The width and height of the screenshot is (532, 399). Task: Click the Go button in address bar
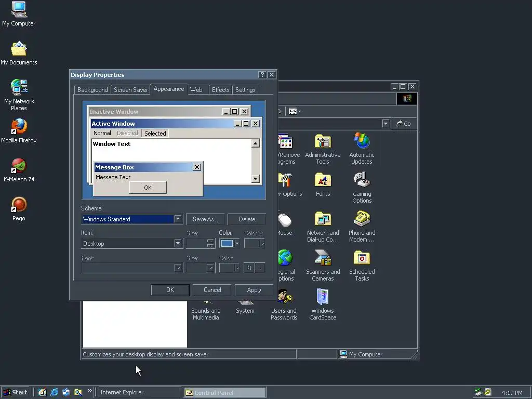pyautogui.click(x=404, y=124)
